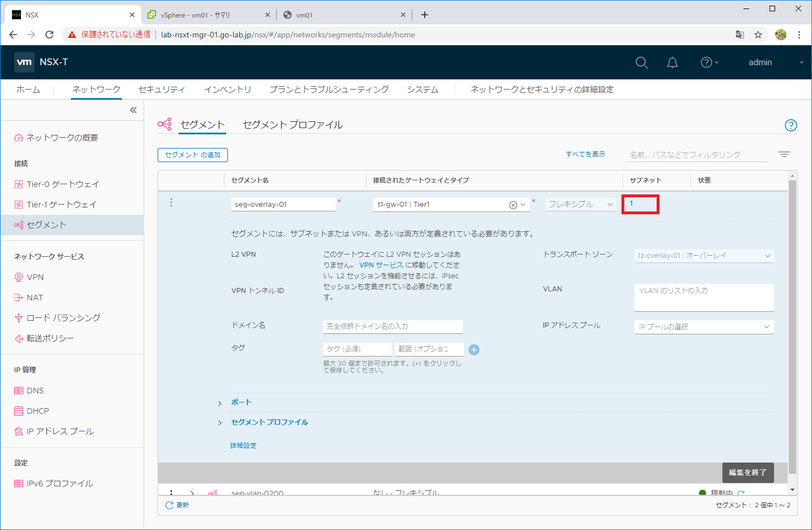The image size is (812, 530).
Task: Switch to the システム tab
Action: click(x=422, y=90)
